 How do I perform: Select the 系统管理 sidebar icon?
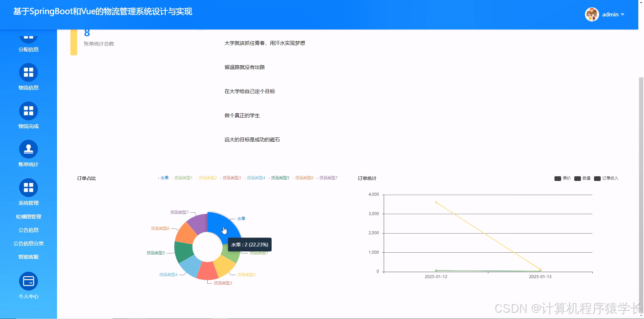point(29,187)
